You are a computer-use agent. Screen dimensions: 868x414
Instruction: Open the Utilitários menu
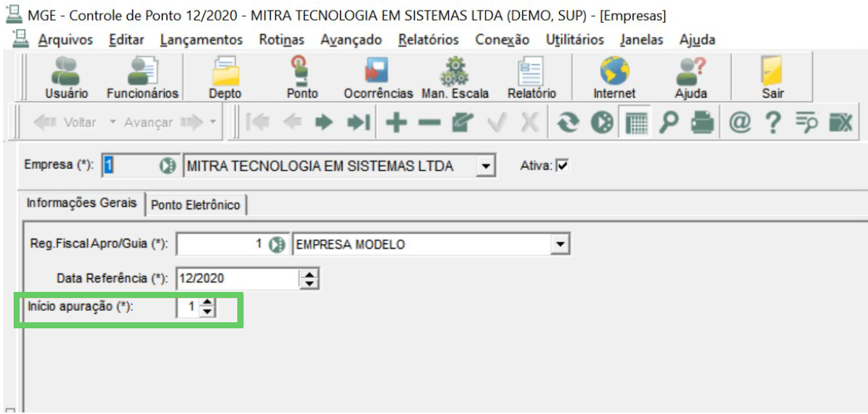coord(575,40)
